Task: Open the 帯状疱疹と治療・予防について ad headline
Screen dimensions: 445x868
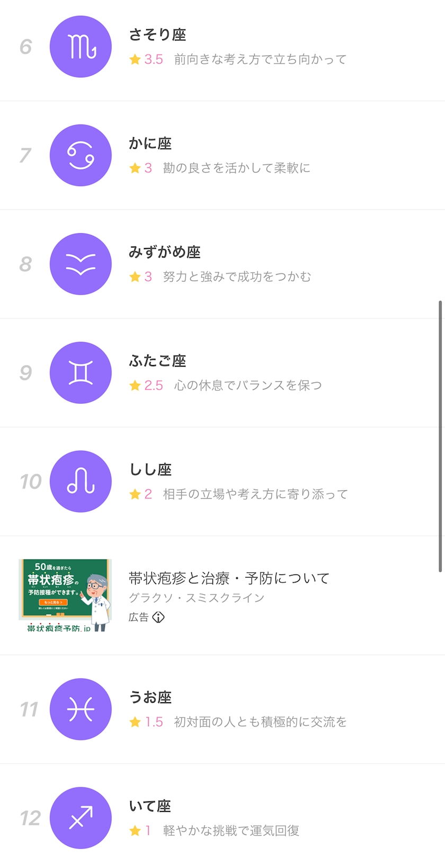Action: tap(229, 578)
